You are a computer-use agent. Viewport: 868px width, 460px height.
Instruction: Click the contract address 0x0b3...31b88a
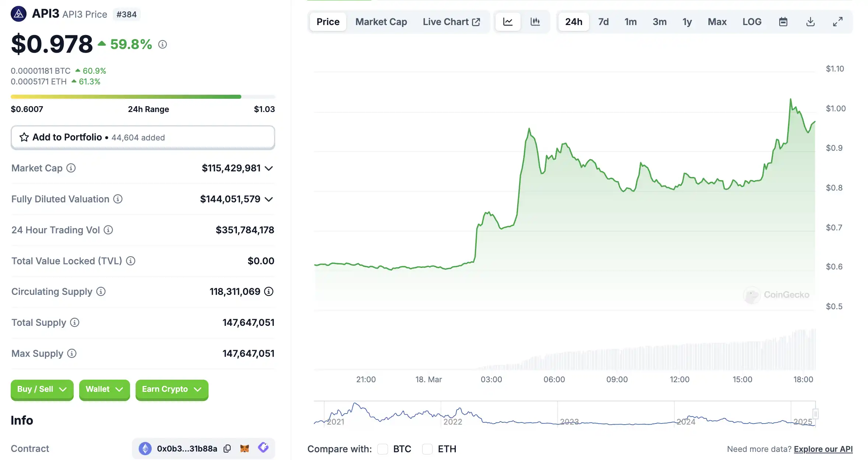[187, 449]
